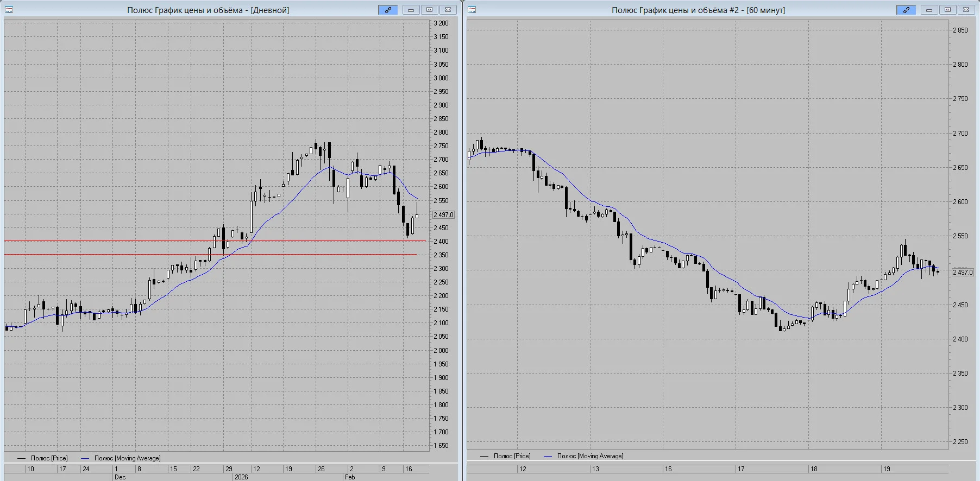Open the system menu icon of the daily chart window

[9, 10]
